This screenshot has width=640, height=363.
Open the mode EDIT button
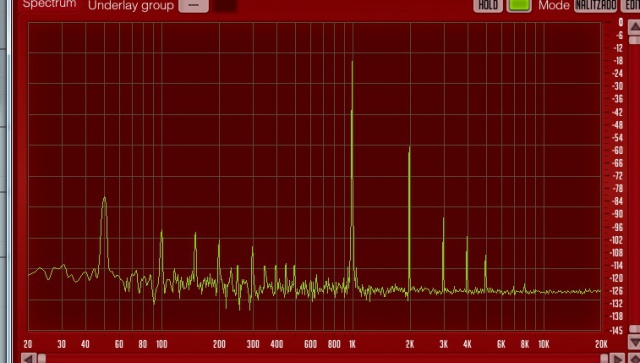(x=631, y=5)
